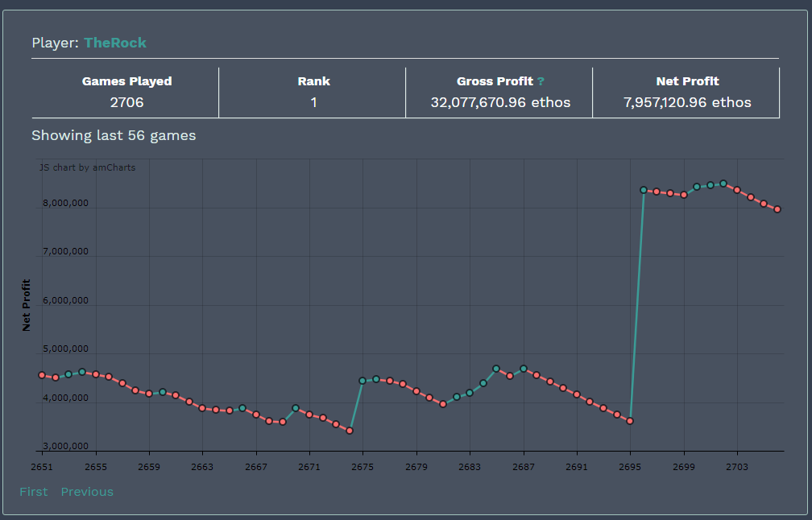
Task: Click the vertical 'Net Profit' axis title
Action: tap(27, 305)
